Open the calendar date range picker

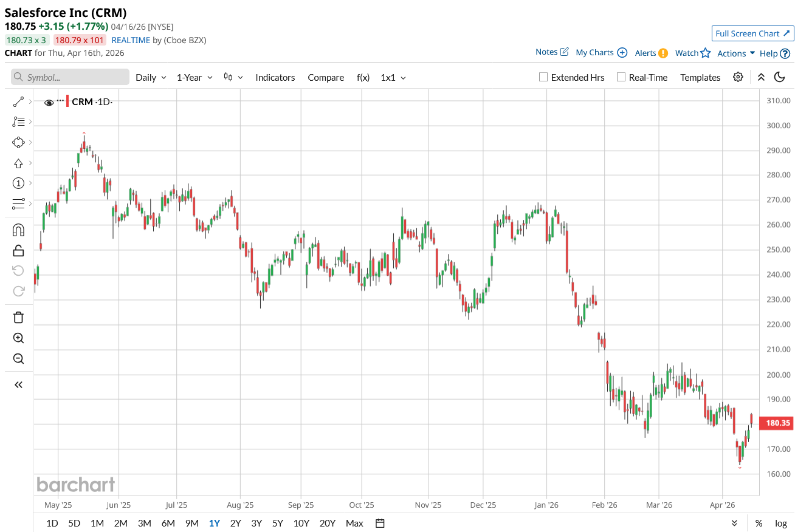[380, 523]
